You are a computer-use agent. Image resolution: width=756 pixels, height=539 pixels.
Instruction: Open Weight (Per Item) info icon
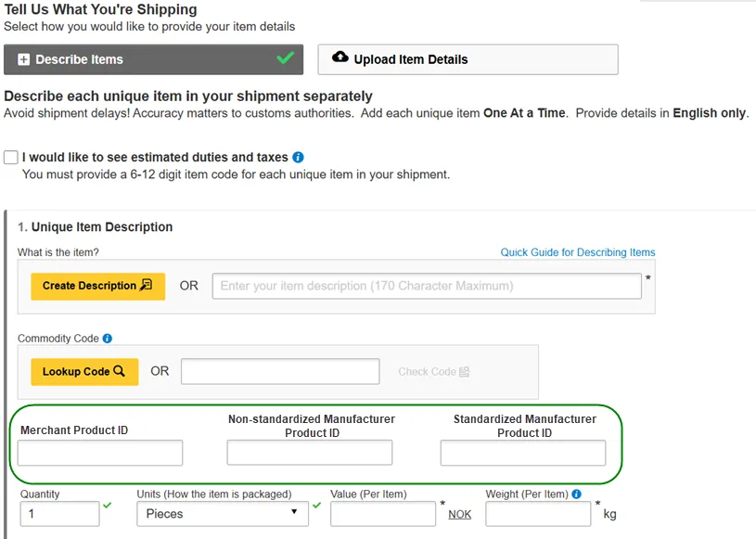[x=576, y=494]
